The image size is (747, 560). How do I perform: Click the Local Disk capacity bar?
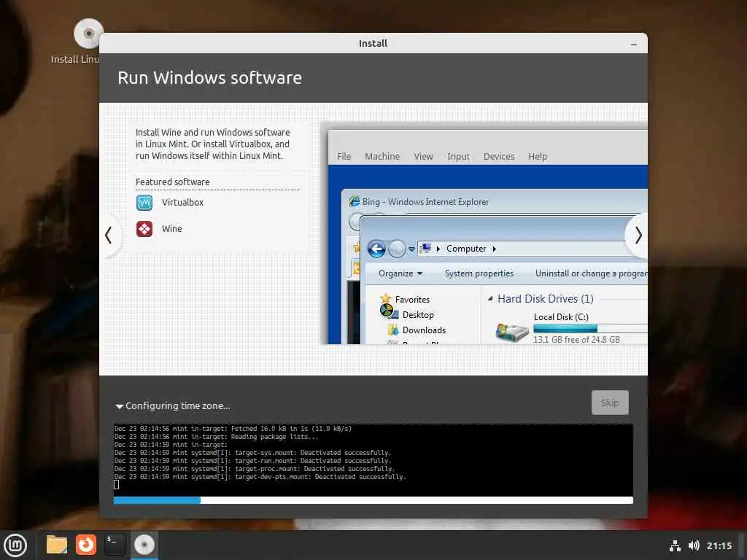(x=589, y=329)
